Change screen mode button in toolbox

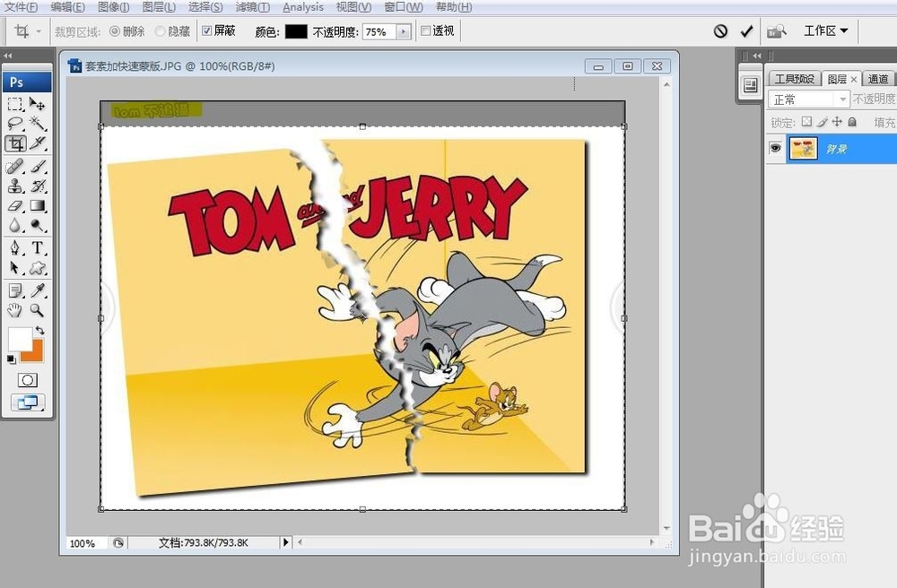(x=28, y=402)
